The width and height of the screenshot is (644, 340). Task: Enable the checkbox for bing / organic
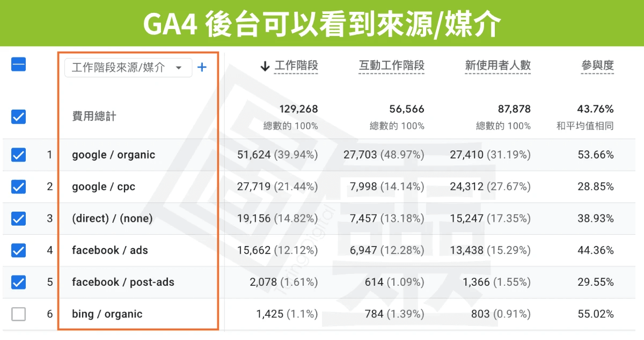tap(18, 314)
